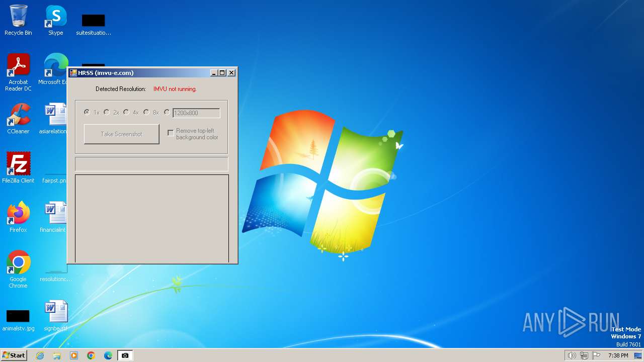Launch the Microsoft Edge desktop shortcut
The height and width of the screenshot is (362, 644).
[x=54, y=69]
